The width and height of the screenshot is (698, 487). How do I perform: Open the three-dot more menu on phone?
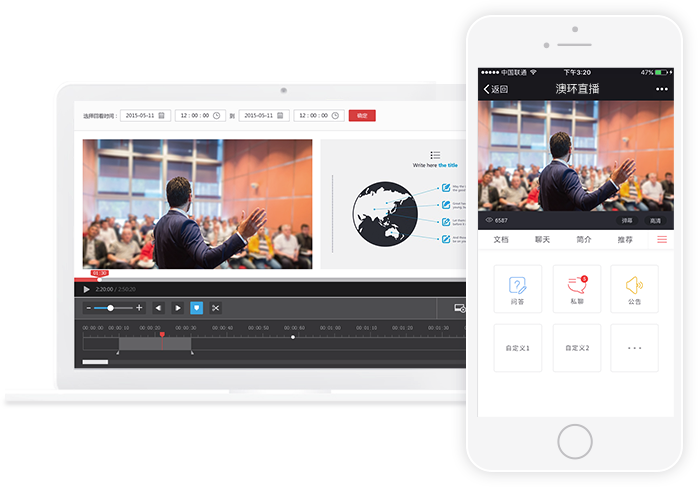(661, 89)
